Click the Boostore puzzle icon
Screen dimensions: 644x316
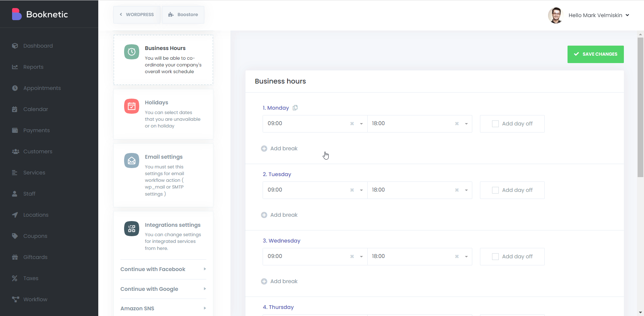coord(171,14)
